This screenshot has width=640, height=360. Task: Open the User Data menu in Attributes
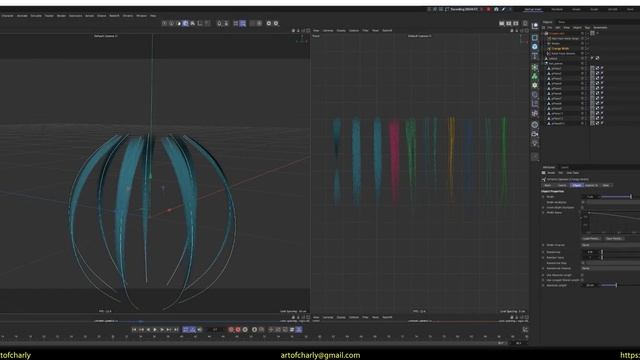tap(573, 173)
